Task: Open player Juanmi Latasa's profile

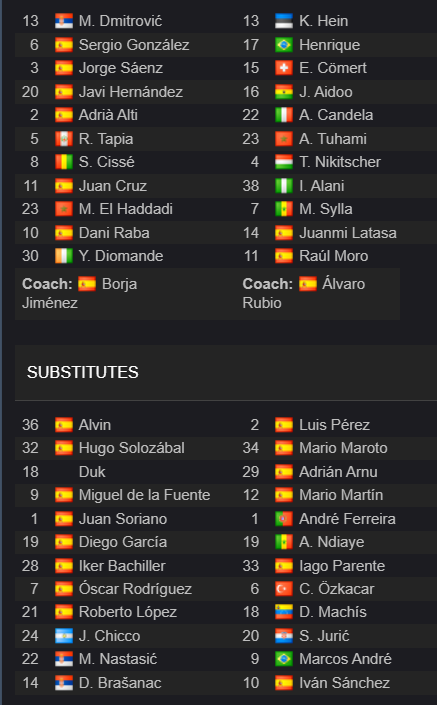Action: [x=348, y=232]
